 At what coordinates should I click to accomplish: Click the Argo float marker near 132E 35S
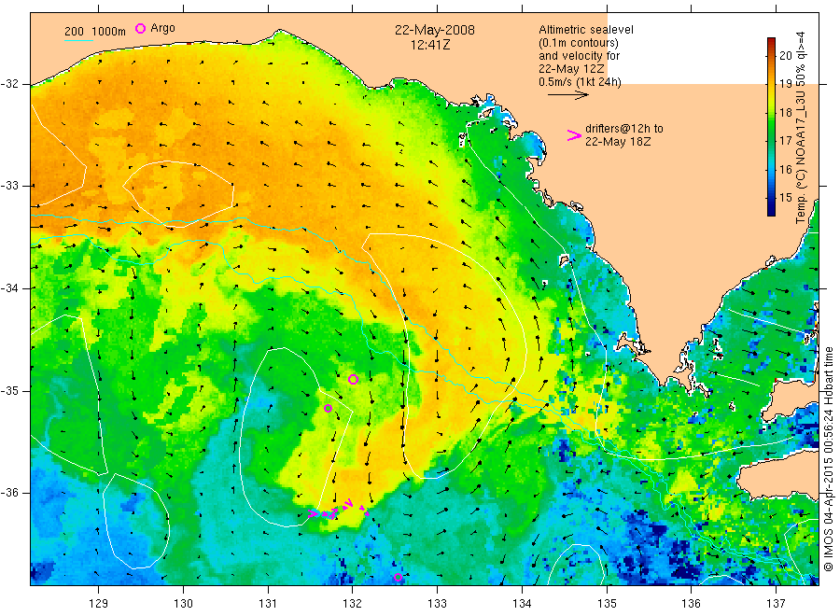click(353, 379)
